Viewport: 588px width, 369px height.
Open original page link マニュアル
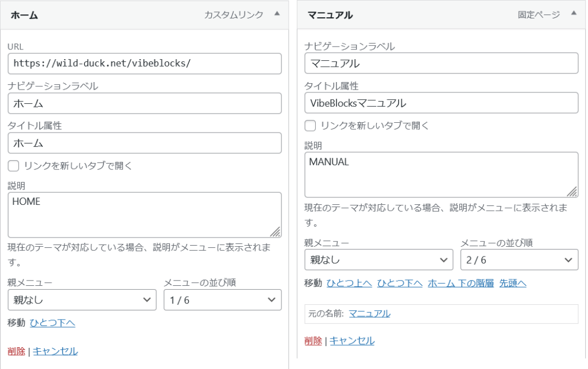pyautogui.click(x=369, y=313)
